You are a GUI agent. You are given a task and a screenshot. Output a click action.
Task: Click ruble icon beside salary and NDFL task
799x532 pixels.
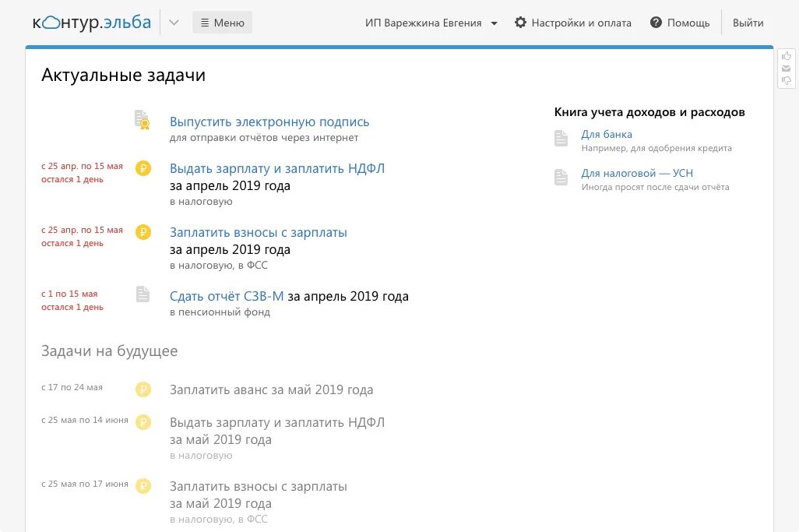pos(143,168)
